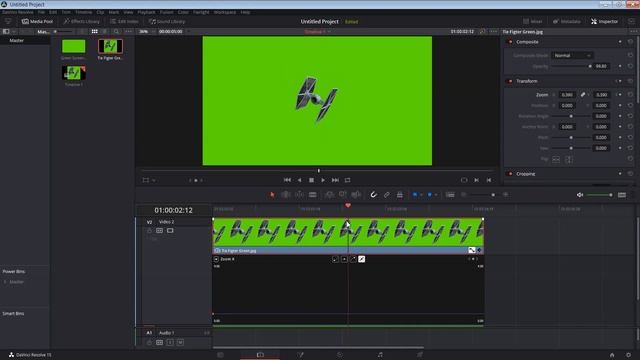The image size is (640, 360).
Task: Toggle loop playback
Action: pyautogui.click(x=347, y=180)
